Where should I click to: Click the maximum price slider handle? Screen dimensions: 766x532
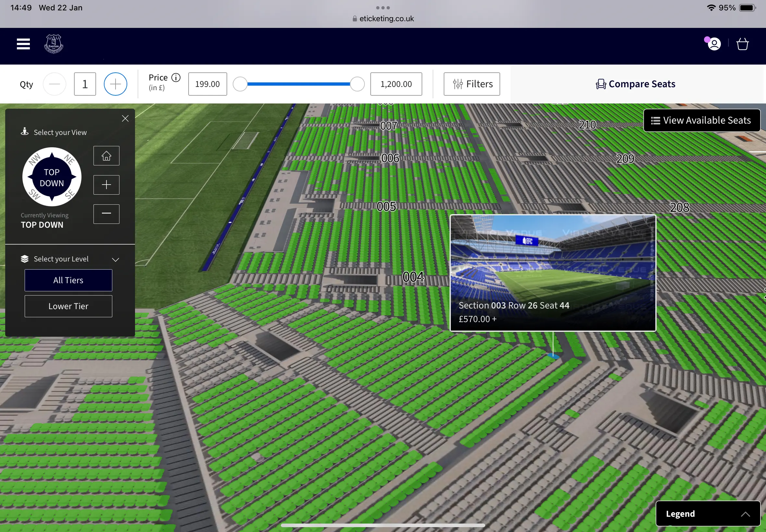point(357,84)
